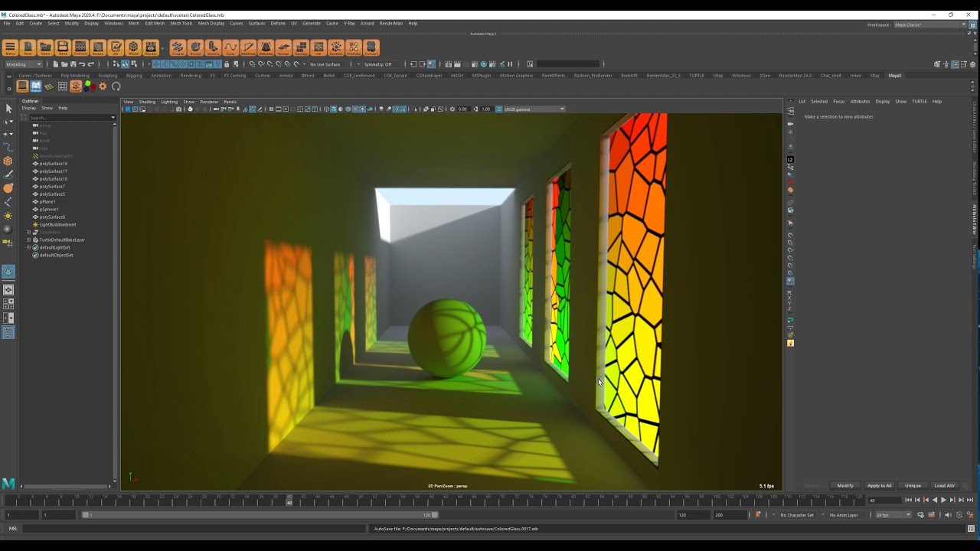Choose the Select tool arrow in toolbox

[x=8, y=109]
